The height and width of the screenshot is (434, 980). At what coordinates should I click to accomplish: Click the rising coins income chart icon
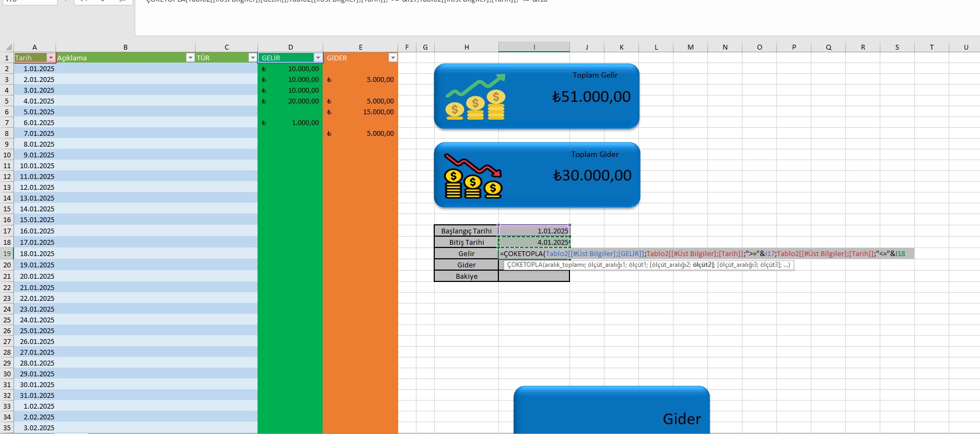(475, 98)
